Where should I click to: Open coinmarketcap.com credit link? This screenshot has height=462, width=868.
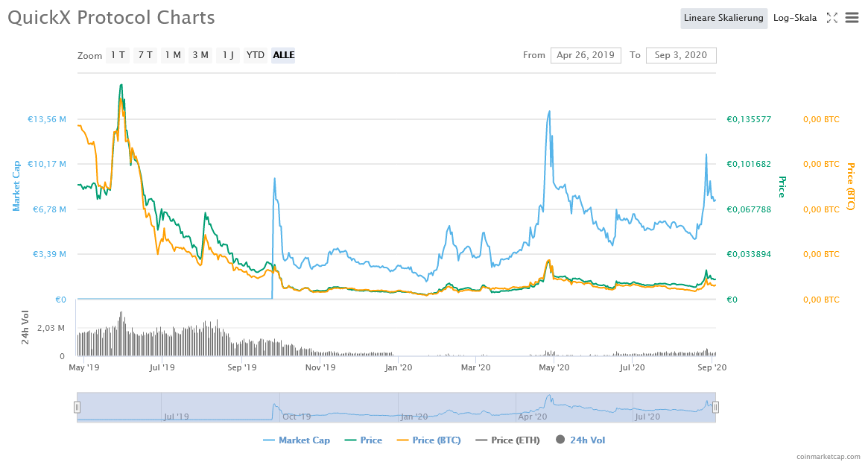829,457
